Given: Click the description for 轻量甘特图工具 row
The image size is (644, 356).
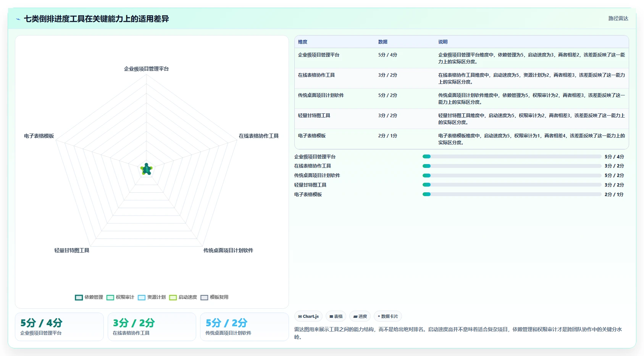Looking at the screenshot, I should pos(531,119).
